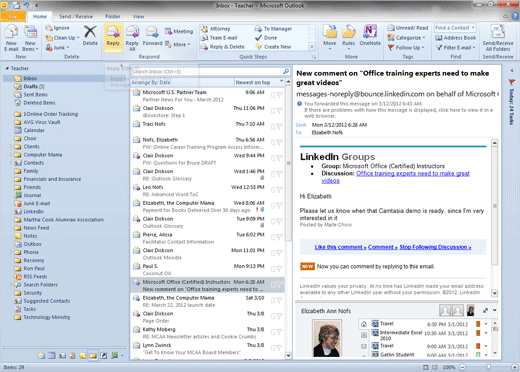
Task: Flag the Traci Nofs message
Action: [x=279, y=126]
